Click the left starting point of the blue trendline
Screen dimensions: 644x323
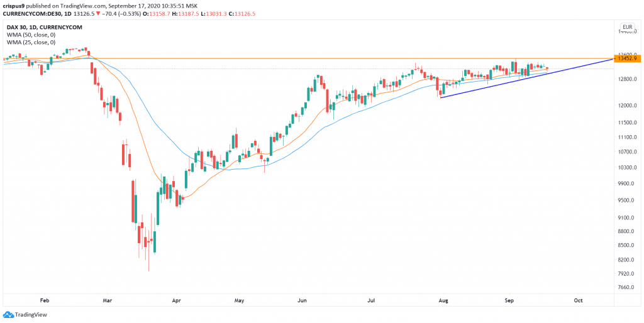pos(440,97)
